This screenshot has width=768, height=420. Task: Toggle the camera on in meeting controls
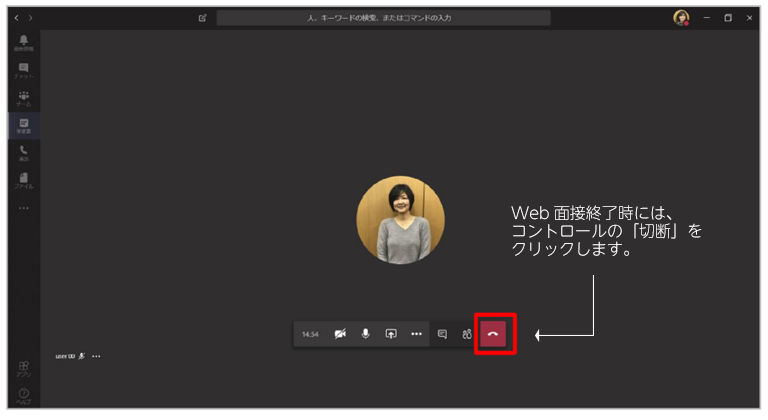click(x=340, y=334)
